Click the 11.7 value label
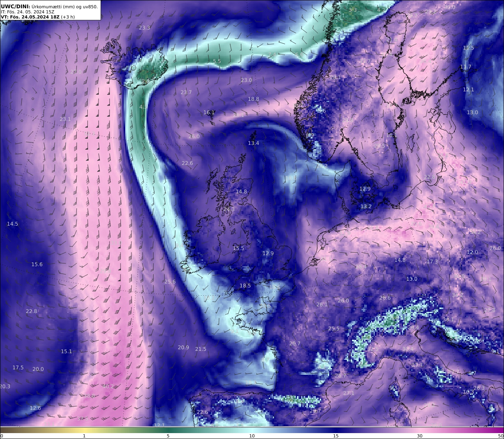This screenshot has height=439, width=504. click(465, 67)
